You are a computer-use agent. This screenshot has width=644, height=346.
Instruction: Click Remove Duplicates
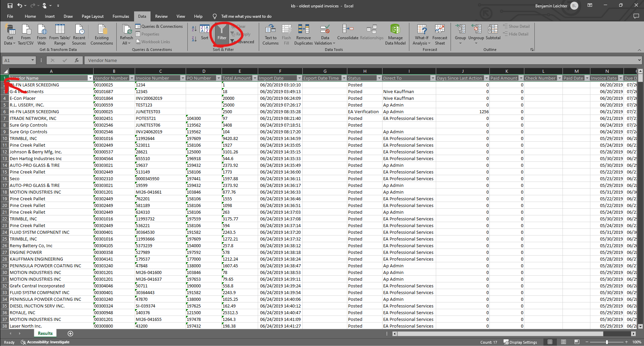303,35
